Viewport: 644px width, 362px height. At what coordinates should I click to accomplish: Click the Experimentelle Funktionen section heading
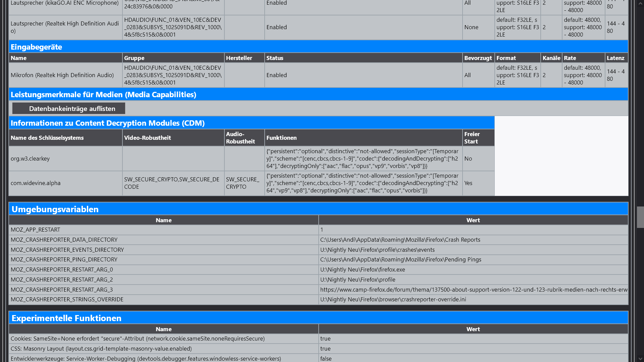point(66,318)
